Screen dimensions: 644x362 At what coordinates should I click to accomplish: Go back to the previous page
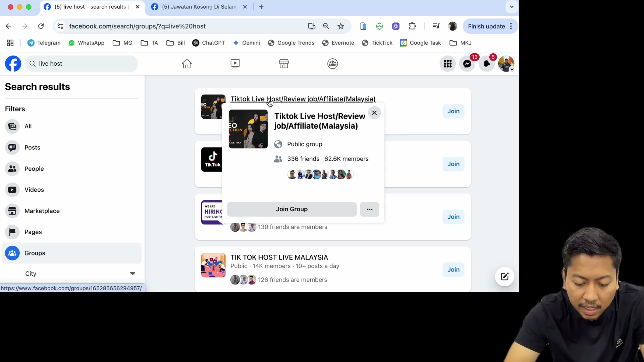click(x=9, y=26)
